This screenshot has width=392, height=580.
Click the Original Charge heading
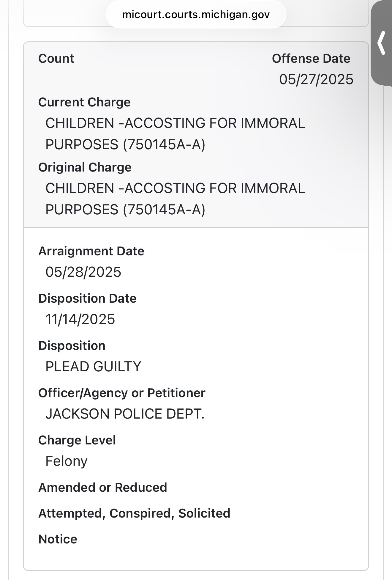(85, 167)
